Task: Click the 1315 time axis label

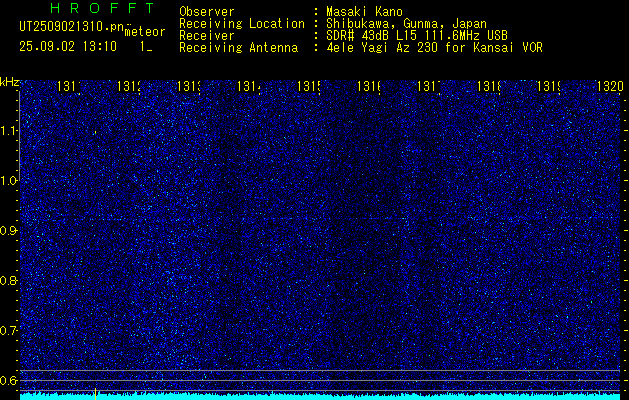Action: tap(309, 86)
